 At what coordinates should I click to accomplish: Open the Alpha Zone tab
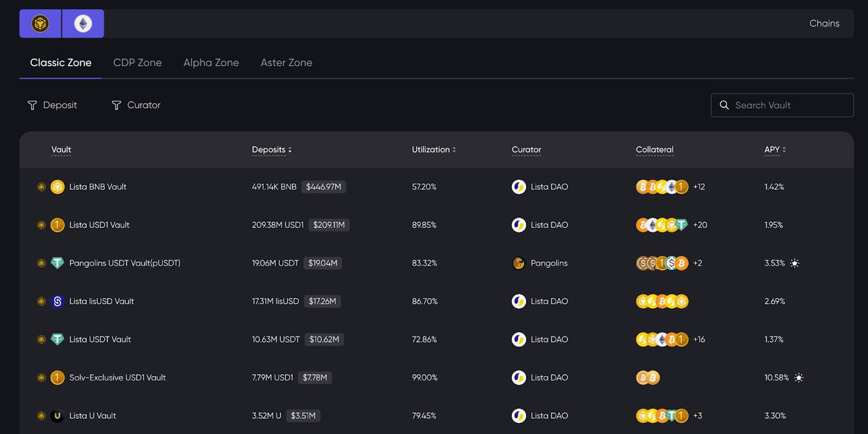coord(210,63)
